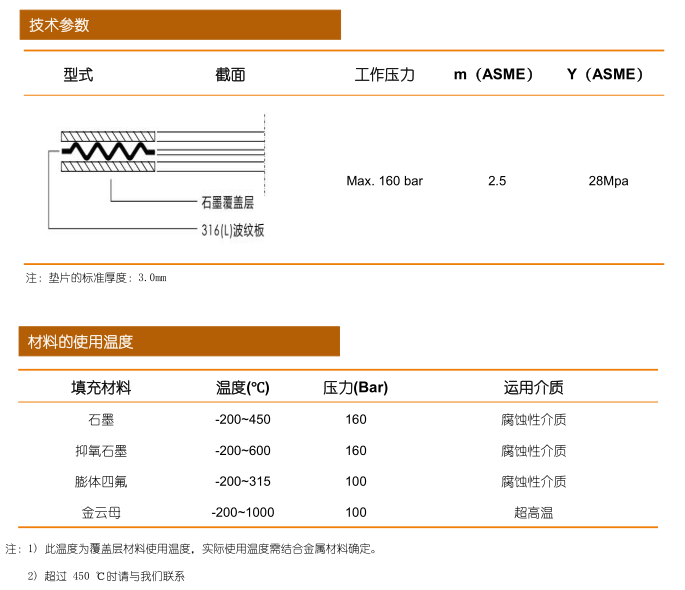685x590 pixels.
Task: Select the 型式 column header
Action: coord(78,75)
